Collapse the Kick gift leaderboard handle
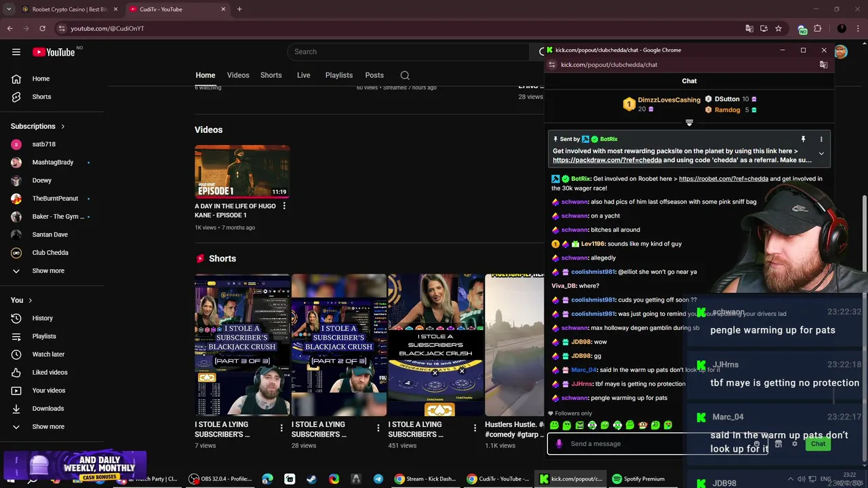 pyautogui.click(x=689, y=123)
